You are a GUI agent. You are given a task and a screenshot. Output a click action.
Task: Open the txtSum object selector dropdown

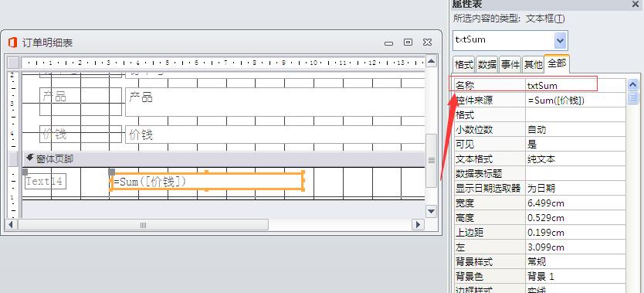coord(560,40)
